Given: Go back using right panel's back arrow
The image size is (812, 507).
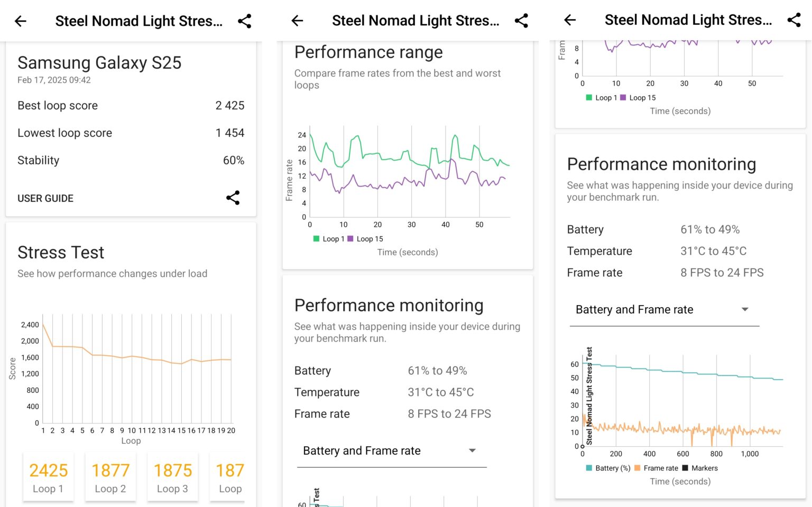Looking at the screenshot, I should click(570, 20).
